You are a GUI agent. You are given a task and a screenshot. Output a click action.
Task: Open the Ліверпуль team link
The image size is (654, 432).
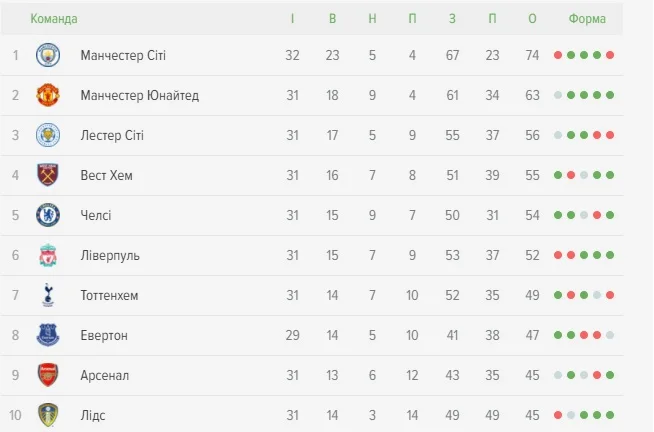[x=110, y=255]
